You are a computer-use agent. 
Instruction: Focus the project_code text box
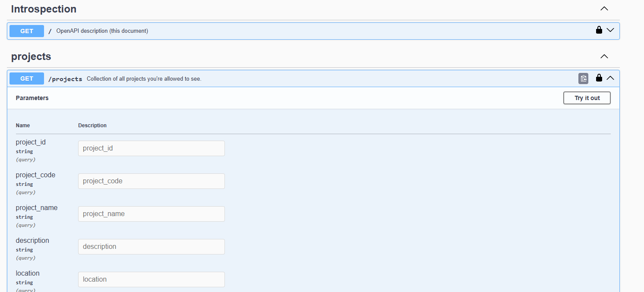(x=151, y=181)
